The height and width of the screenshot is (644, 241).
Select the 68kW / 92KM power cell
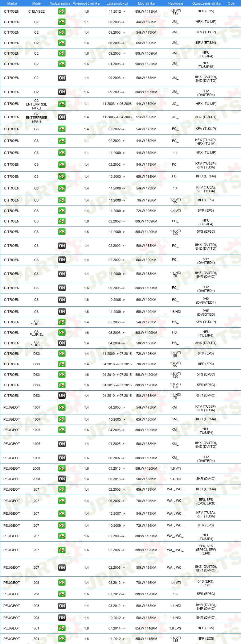click(146, 312)
